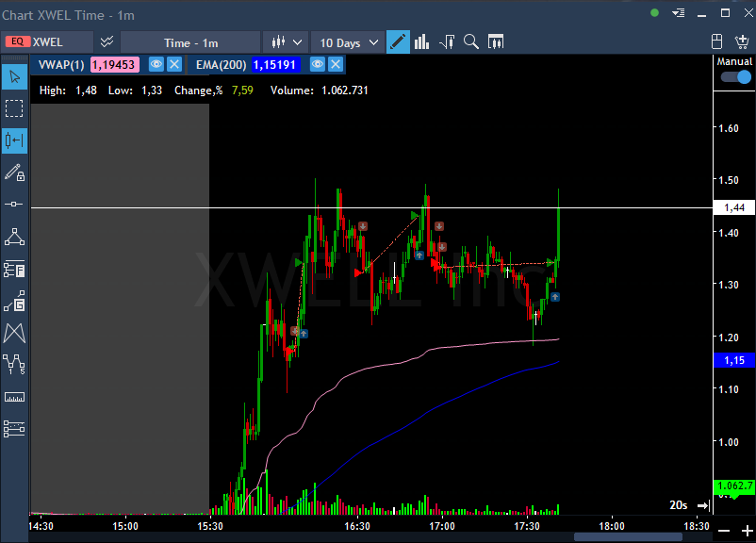Toggle the candle-to-last-bar tool
The height and width of the screenshot is (543, 756).
click(14, 140)
